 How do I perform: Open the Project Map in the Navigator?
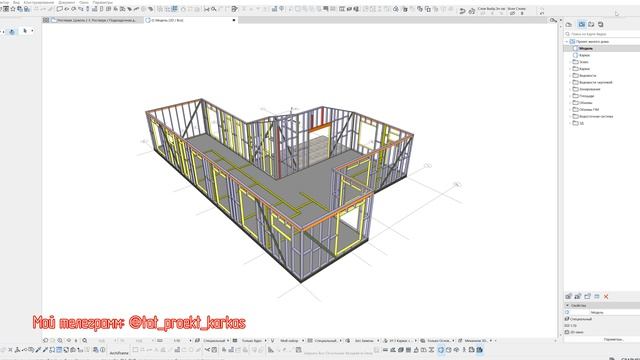569,24
